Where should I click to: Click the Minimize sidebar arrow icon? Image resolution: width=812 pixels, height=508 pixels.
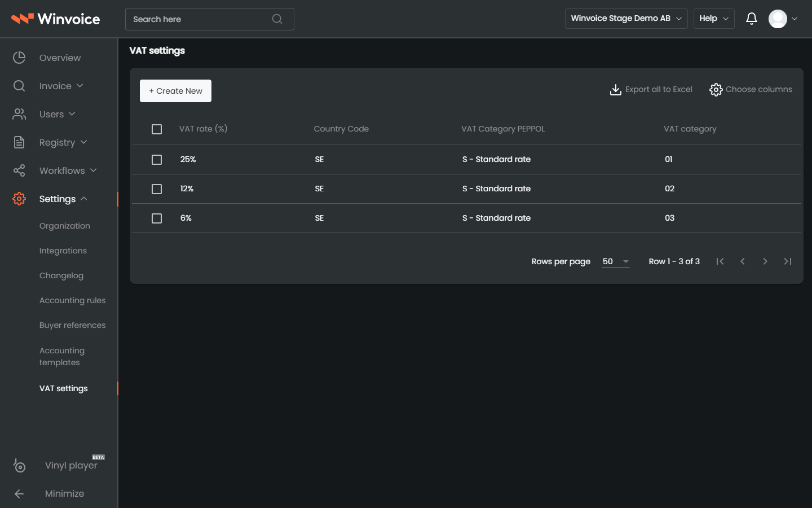[x=19, y=494]
